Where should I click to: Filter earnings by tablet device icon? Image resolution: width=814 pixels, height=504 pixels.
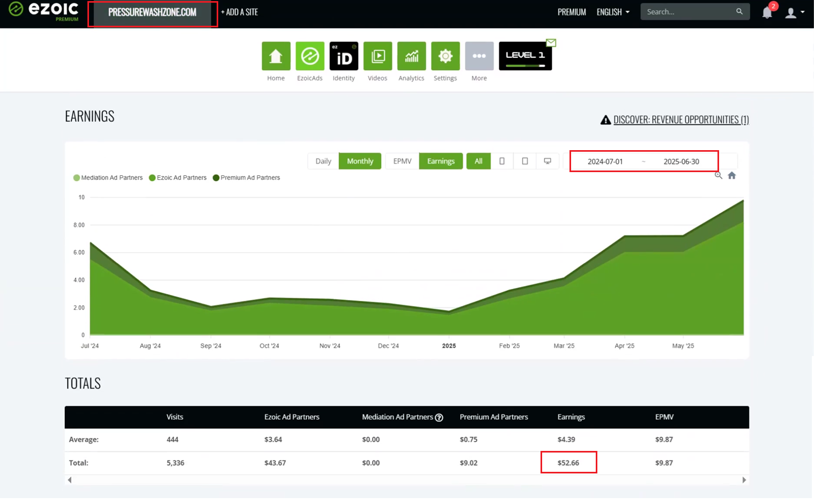click(525, 161)
